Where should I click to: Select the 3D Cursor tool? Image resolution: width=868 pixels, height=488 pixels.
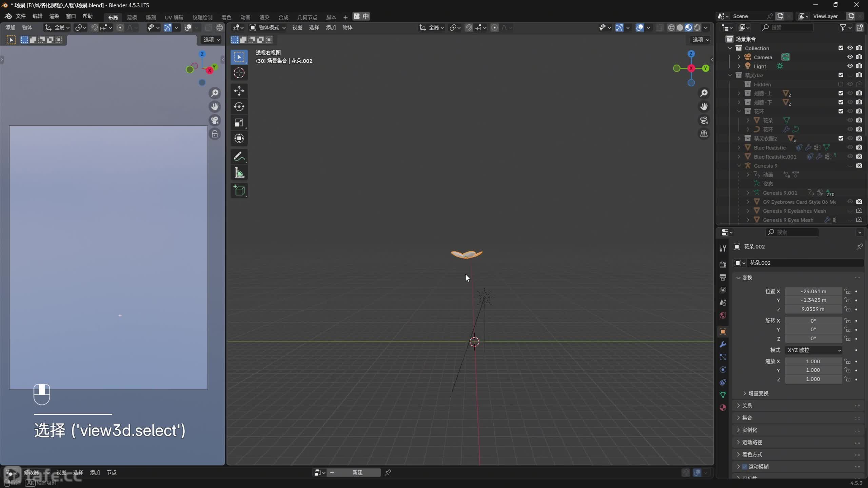[x=239, y=73]
